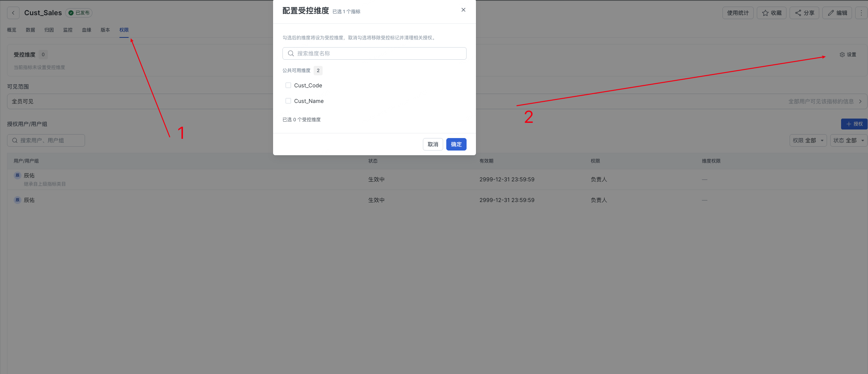Switch to the 归因 tab
This screenshot has width=868, height=374.
pyautogui.click(x=49, y=30)
